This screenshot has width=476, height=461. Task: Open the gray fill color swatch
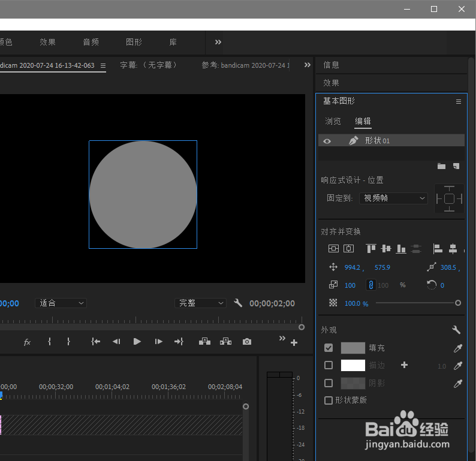tap(353, 348)
